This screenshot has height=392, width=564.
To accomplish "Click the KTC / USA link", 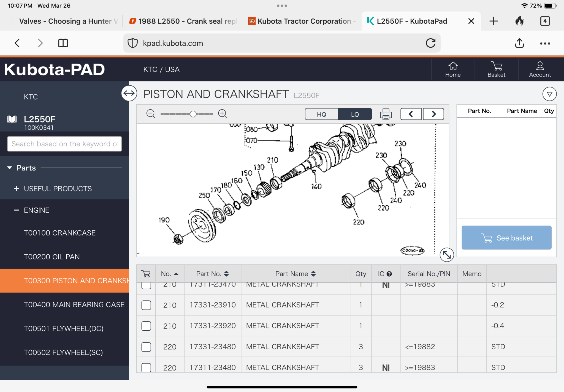I will click(161, 69).
